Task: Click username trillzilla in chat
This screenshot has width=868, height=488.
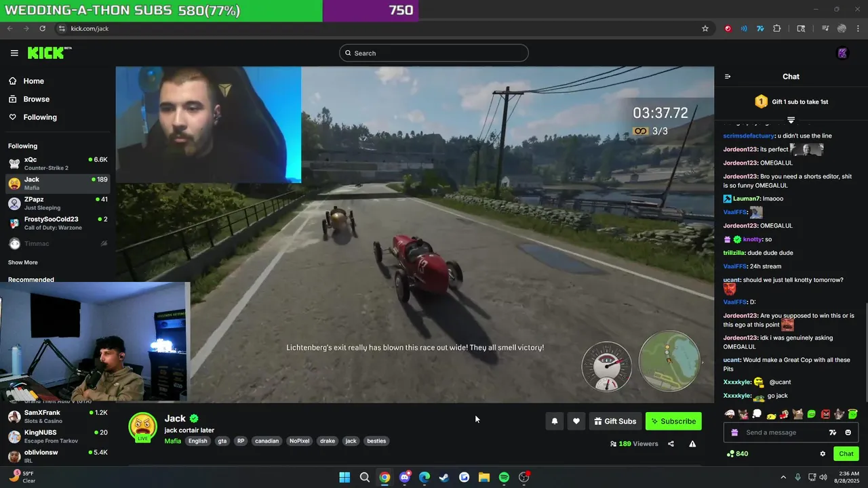Action: coord(734,253)
